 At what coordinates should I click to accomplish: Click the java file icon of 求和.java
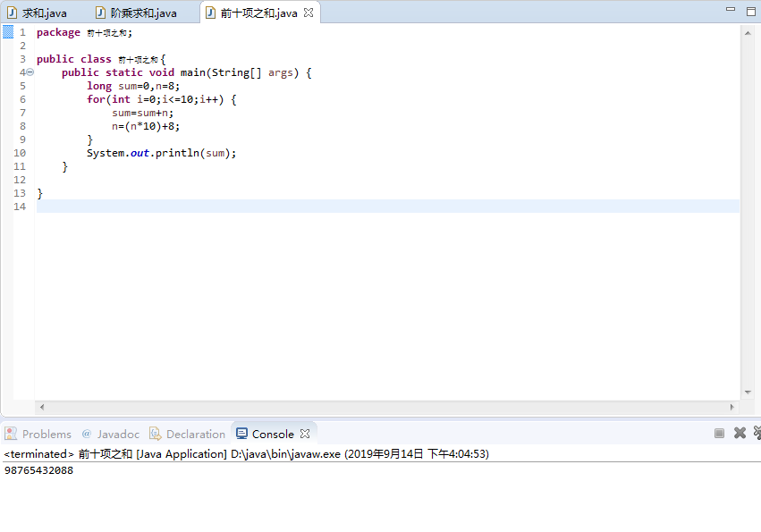coord(13,13)
